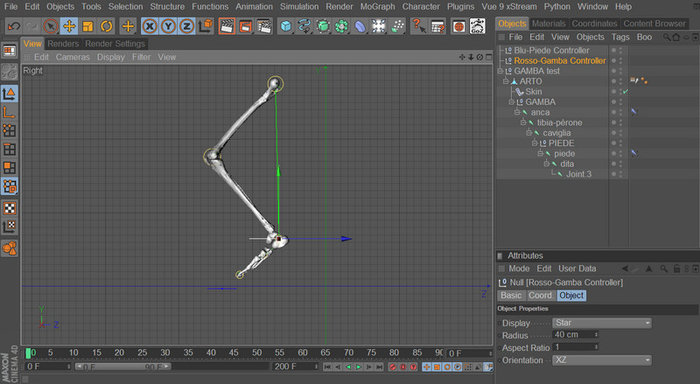Click the Radius input field
The height and width of the screenshot is (384, 700).
click(575, 334)
